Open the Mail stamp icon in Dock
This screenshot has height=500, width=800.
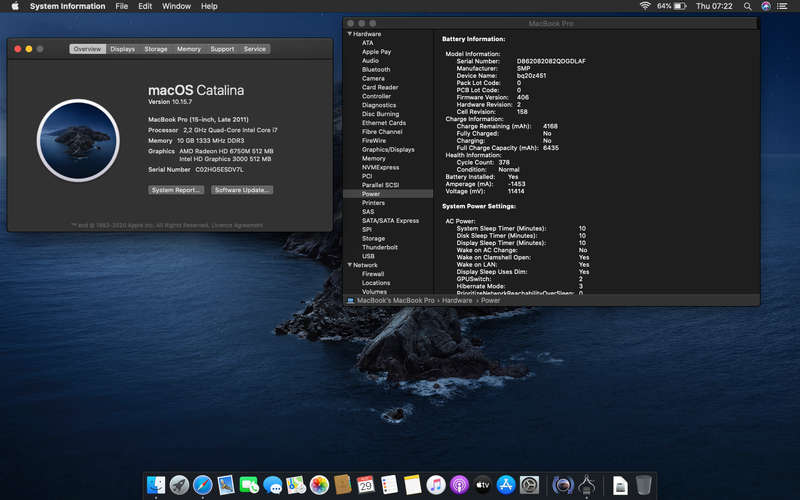(226, 485)
